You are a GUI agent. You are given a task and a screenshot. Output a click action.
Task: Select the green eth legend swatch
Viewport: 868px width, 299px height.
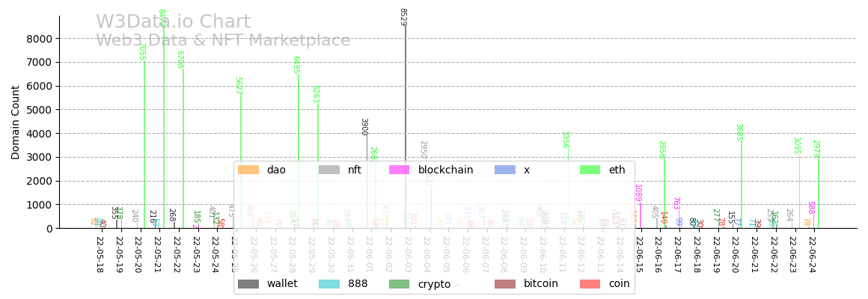(x=590, y=170)
